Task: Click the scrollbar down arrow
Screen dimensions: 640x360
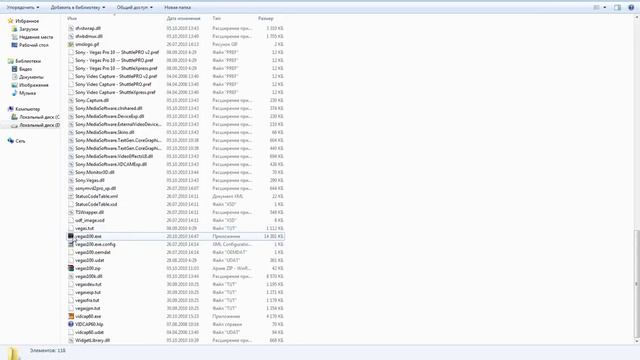Action: pyautogui.click(x=636, y=341)
